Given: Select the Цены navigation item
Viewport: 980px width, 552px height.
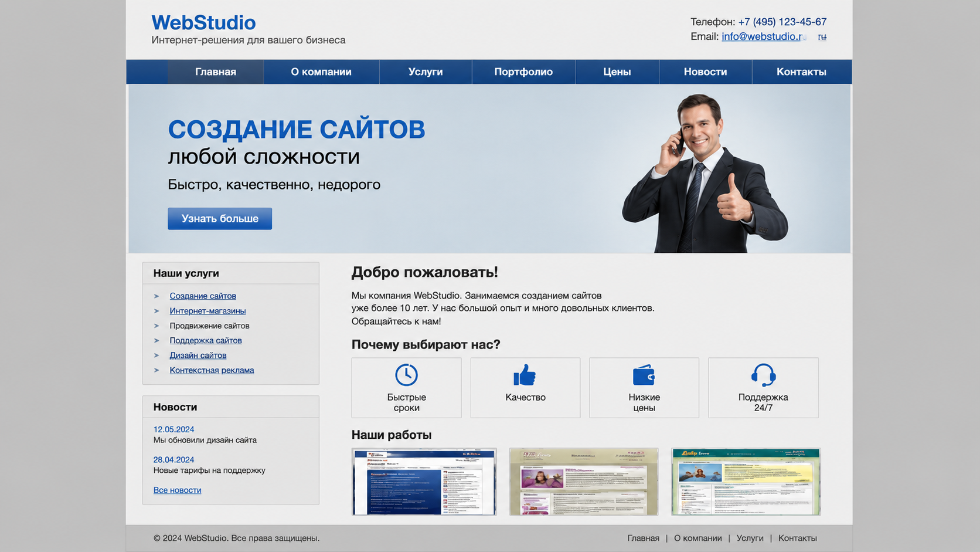Looking at the screenshot, I should [x=617, y=72].
